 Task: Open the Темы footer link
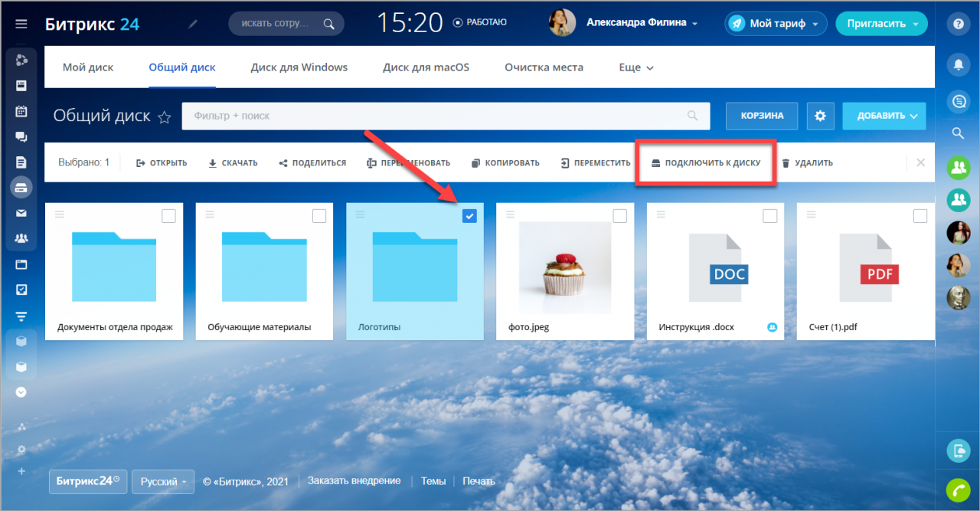pyautogui.click(x=433, y=481)
